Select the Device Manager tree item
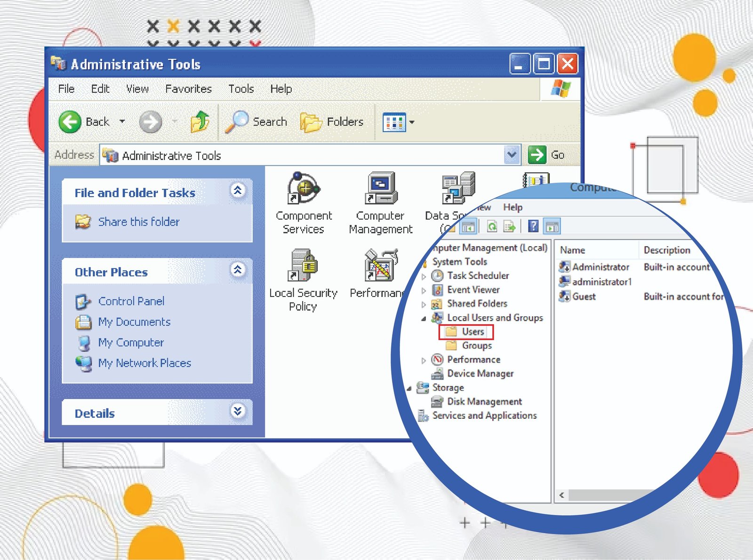 [480, 374]
